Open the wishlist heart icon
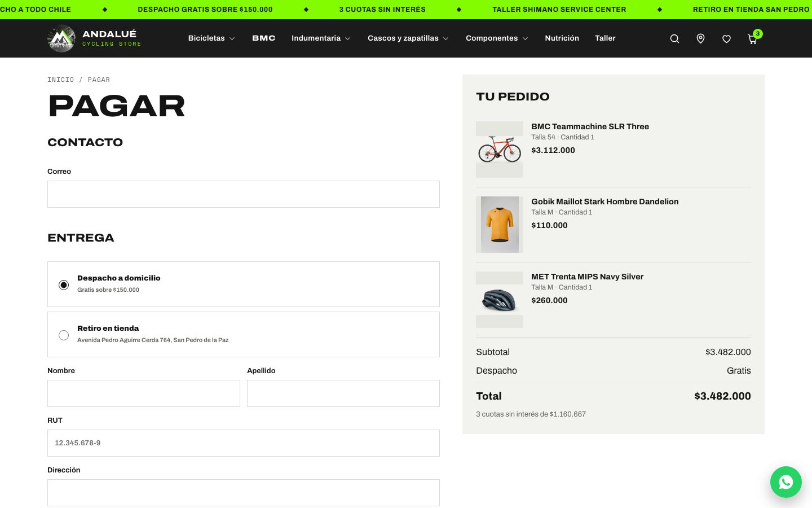 726,38
